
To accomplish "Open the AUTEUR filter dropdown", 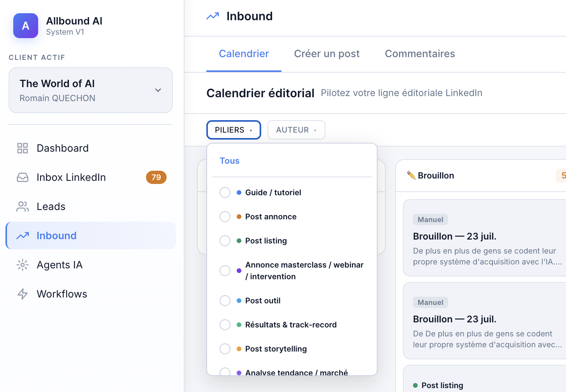I will 296,130.
